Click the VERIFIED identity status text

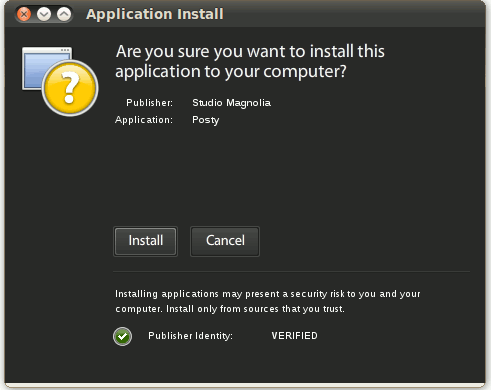pos(294,336)
